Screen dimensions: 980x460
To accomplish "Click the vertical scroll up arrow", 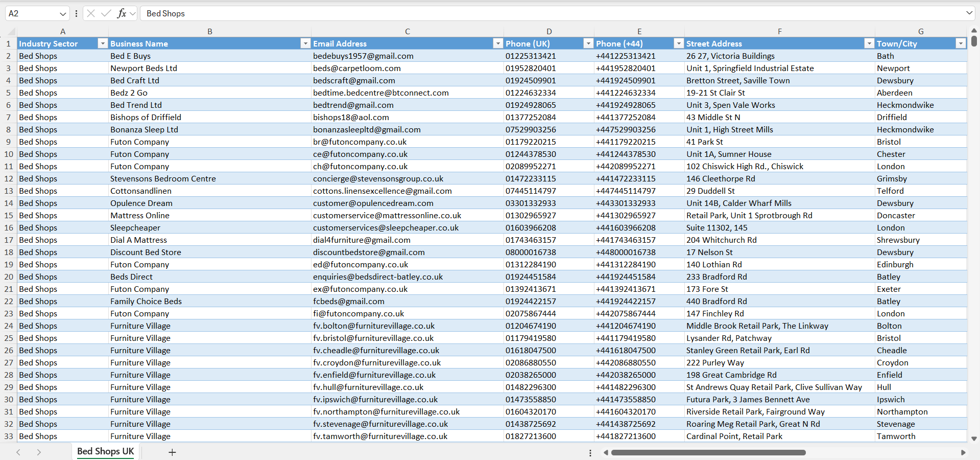I will (x=974, y=31).
